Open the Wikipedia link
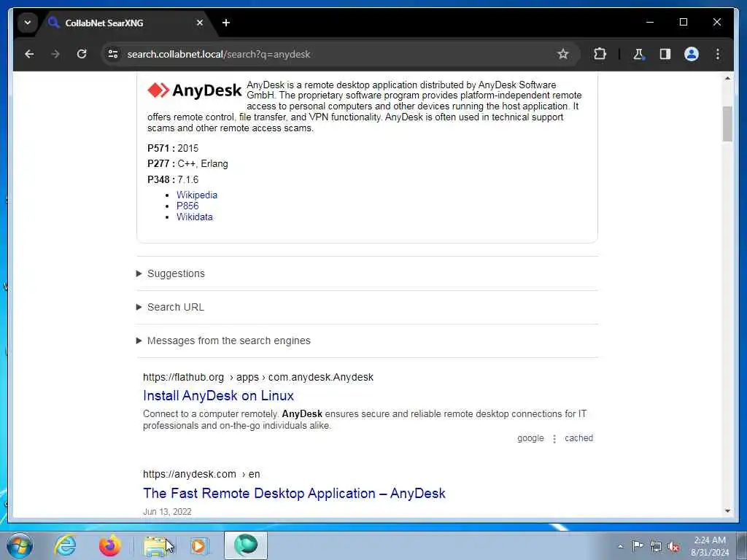This screenshot has height=560, width=747. coord(197,195)
